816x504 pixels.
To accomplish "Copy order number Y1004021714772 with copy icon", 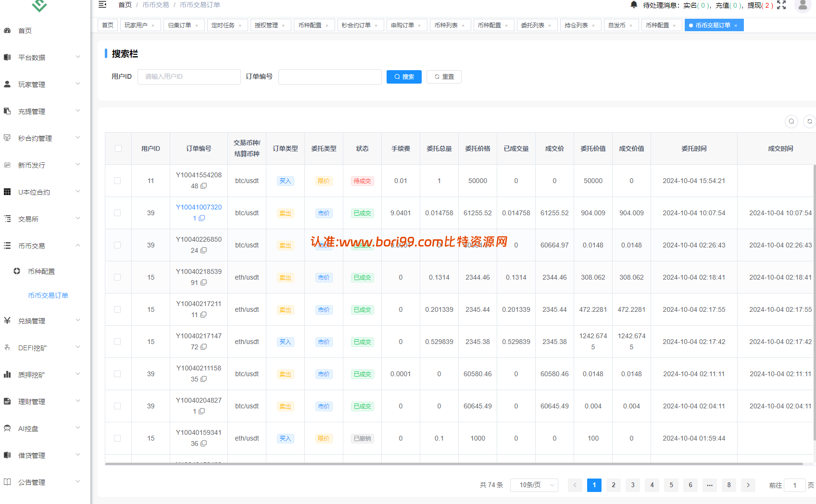I will [x=204, y=347].
